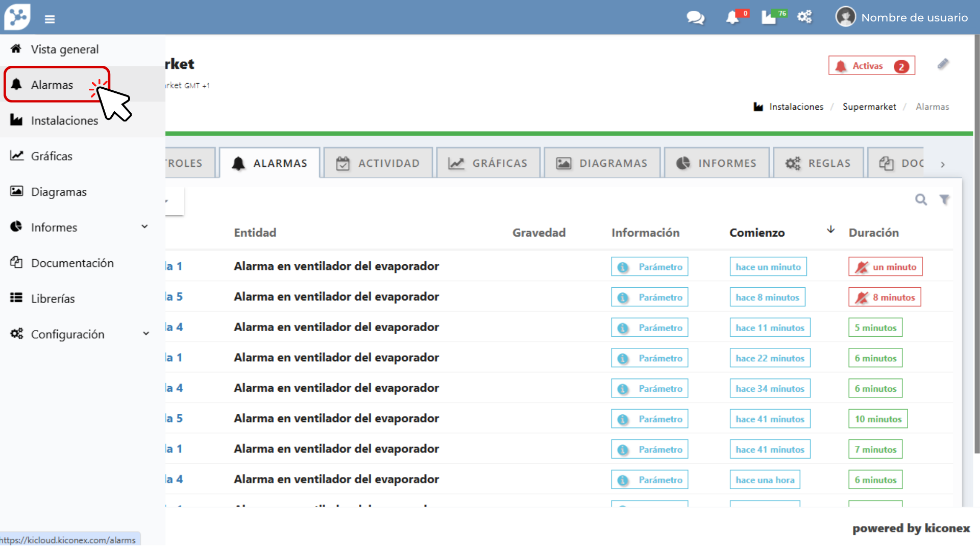Toggle the hamburger menu icon
This screenshot has height=551, width=980.
tap(50, 19)
